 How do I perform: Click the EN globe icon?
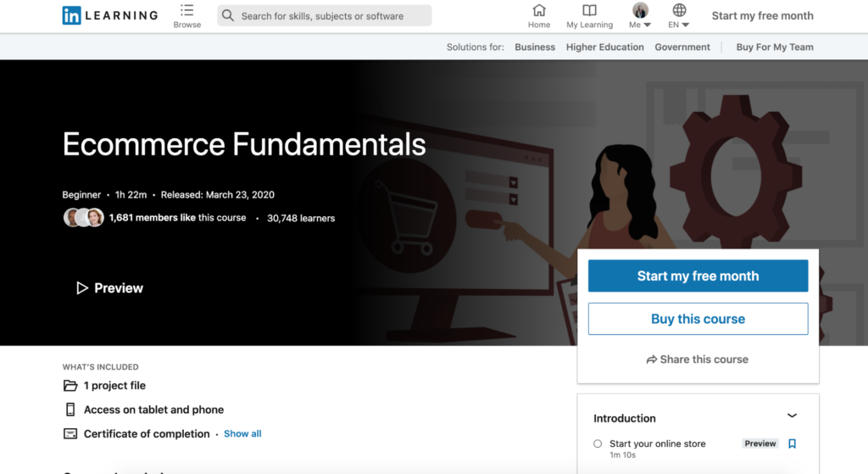pyautogui.click(x=679, y=10)
